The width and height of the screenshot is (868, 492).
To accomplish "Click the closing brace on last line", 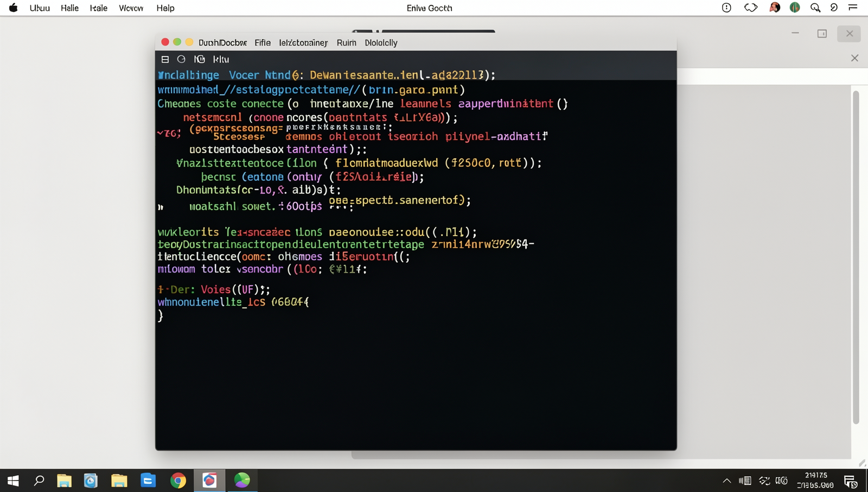I will [x=161, y=316].
